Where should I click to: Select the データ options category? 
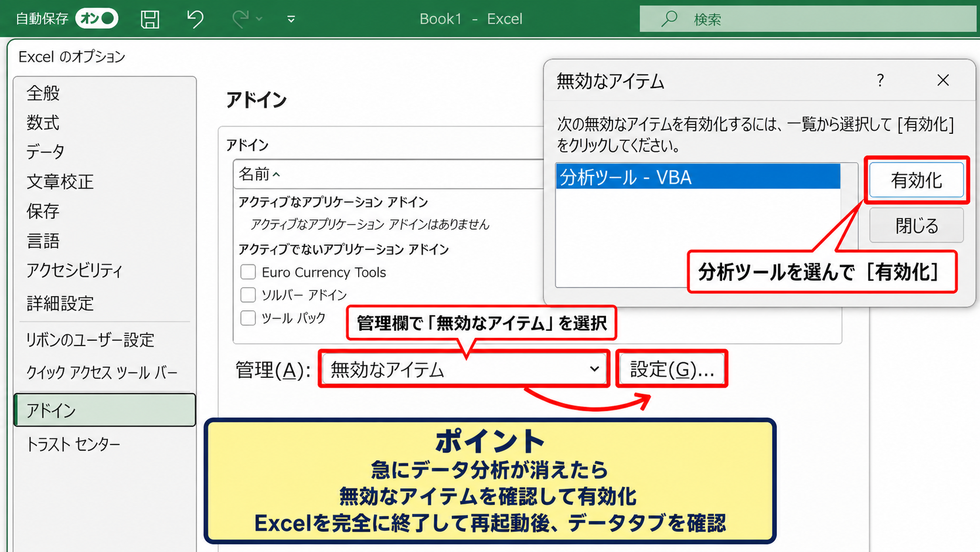pos(45,152)
